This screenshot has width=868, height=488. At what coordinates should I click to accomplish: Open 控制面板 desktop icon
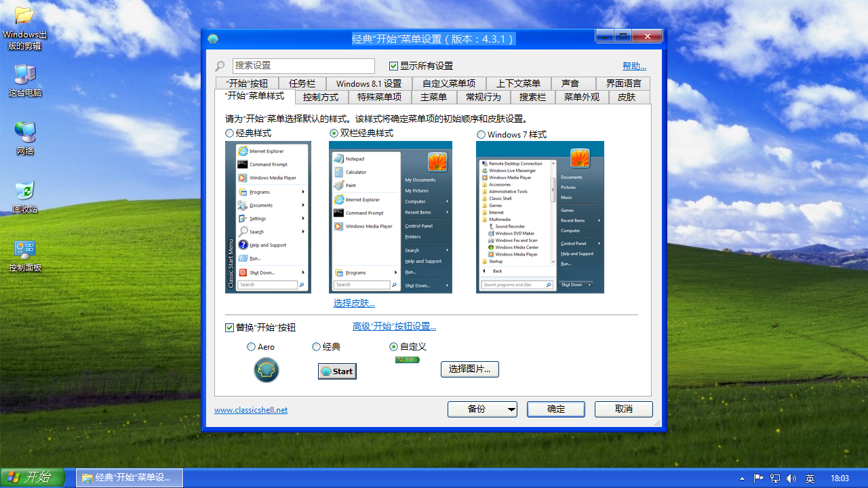25,256
